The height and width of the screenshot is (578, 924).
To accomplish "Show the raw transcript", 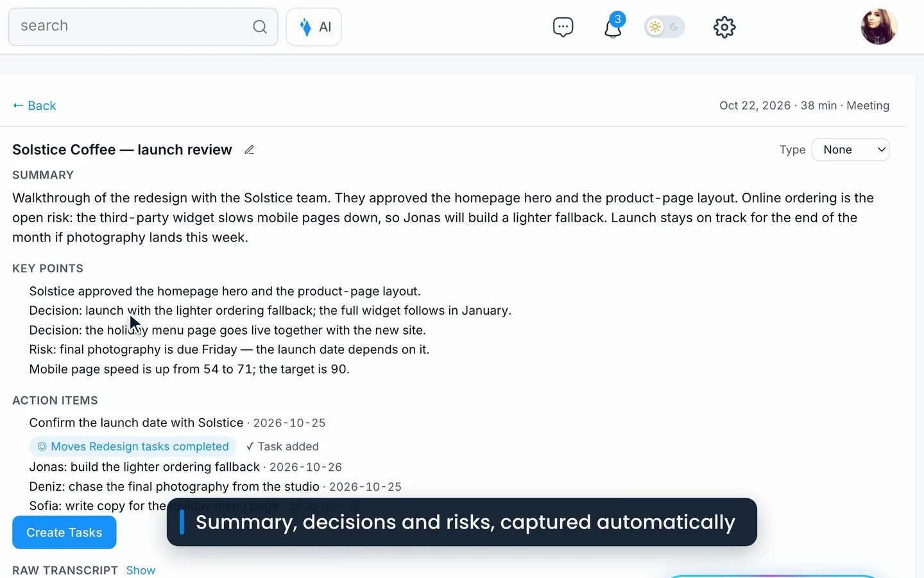I will [141, 570].
